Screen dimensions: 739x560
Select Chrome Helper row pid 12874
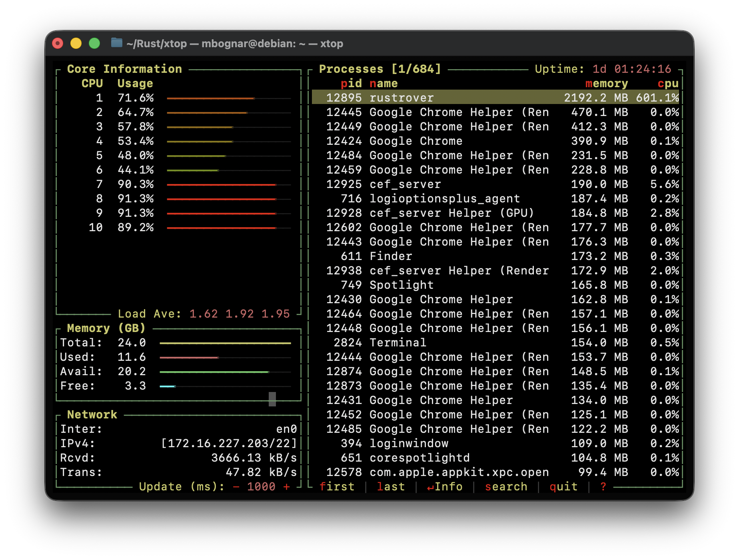pyautogui.click(x=495, y=371)
